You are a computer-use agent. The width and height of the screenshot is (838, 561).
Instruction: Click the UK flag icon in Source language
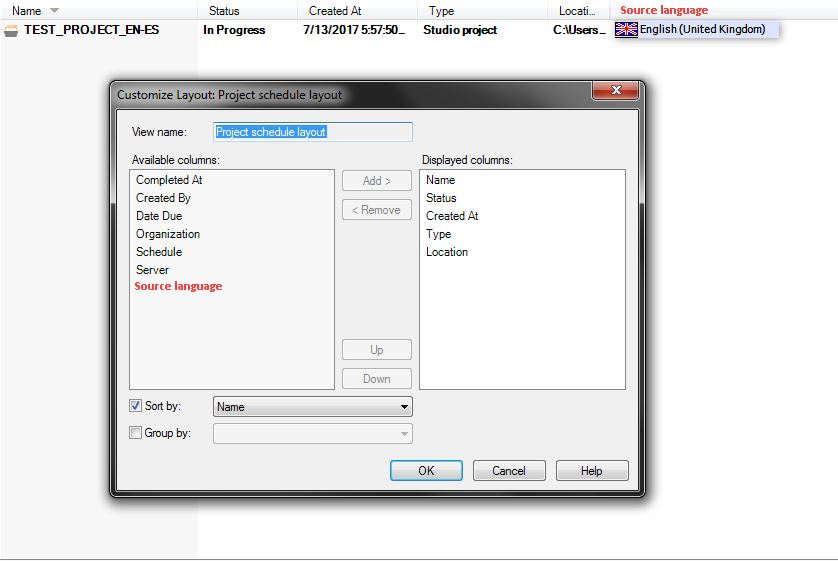626,29
